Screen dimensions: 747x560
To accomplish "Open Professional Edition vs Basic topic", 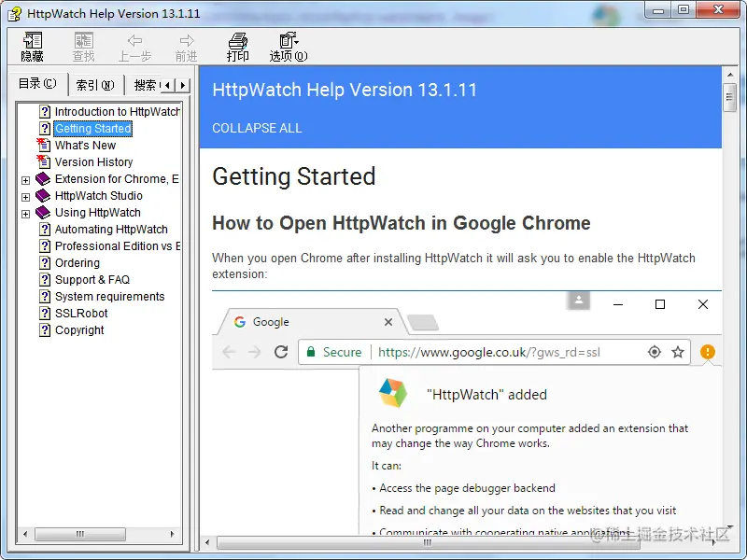I will coord(118,246).
